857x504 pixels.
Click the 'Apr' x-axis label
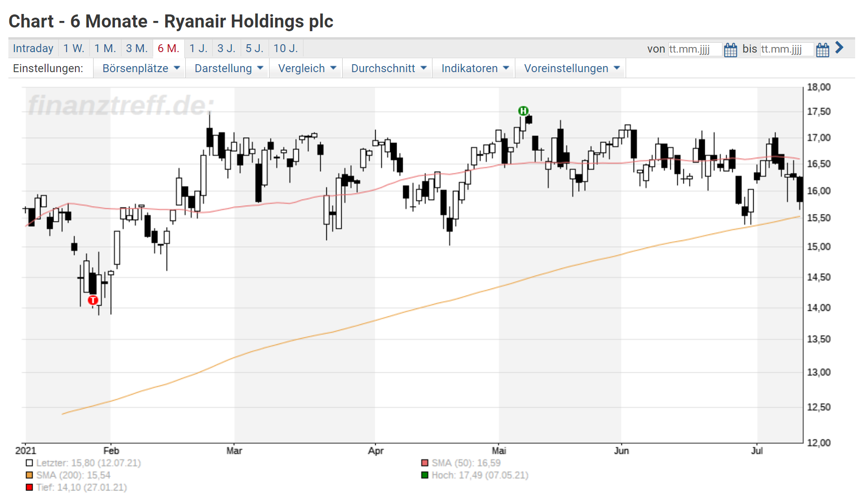click(x=376, y=450)
